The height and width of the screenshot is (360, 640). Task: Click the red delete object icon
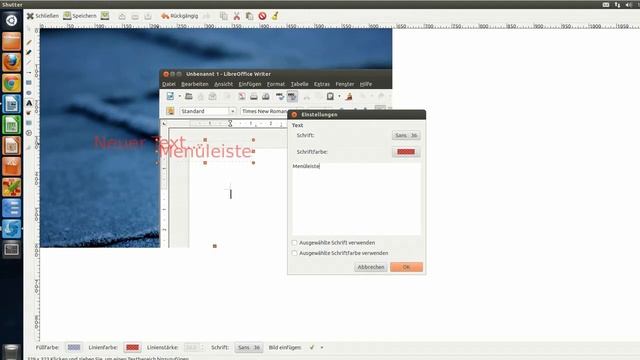[x=262, y=16]
